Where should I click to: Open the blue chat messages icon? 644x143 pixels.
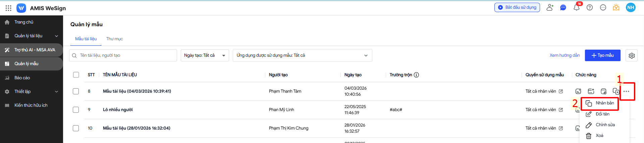(x=563, y=7)
